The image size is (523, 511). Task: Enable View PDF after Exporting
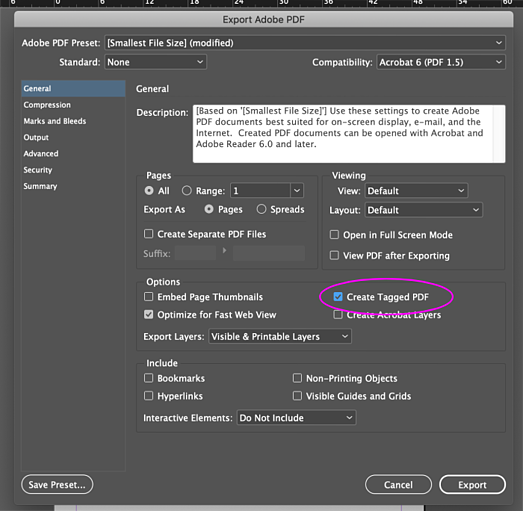point(334,256)
